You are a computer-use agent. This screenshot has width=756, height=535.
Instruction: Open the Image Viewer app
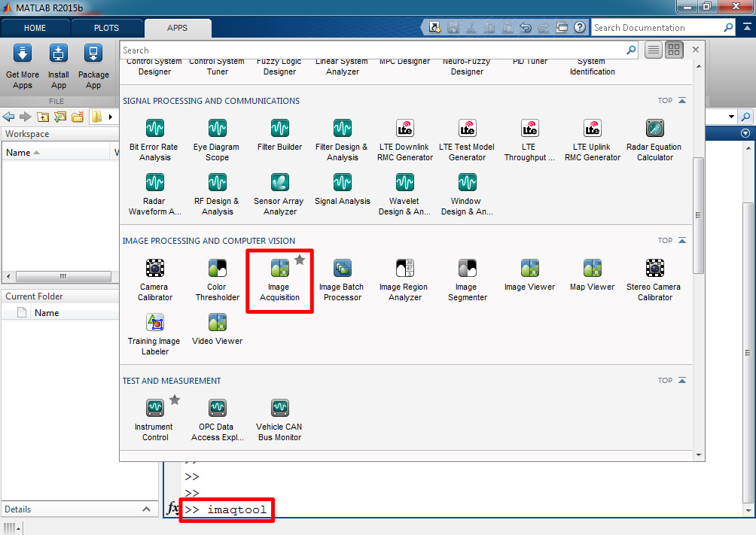[529, 275]
